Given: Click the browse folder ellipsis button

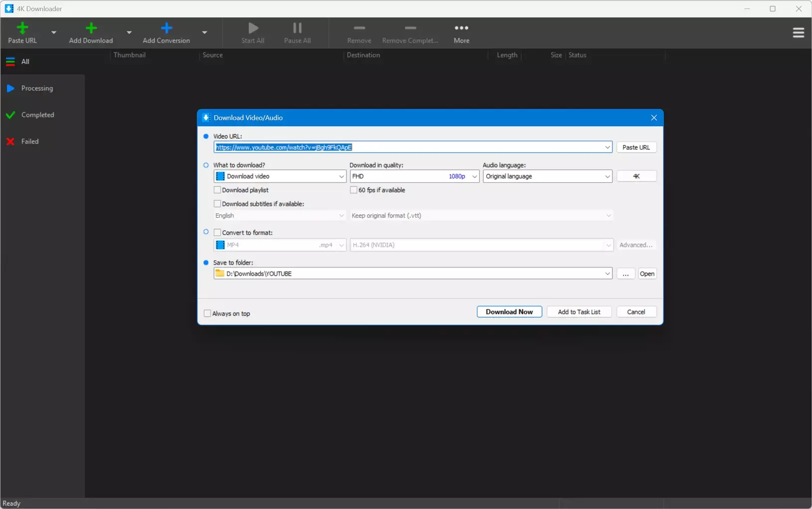Looking at the screenshot, I should click(x=625, y=274).
